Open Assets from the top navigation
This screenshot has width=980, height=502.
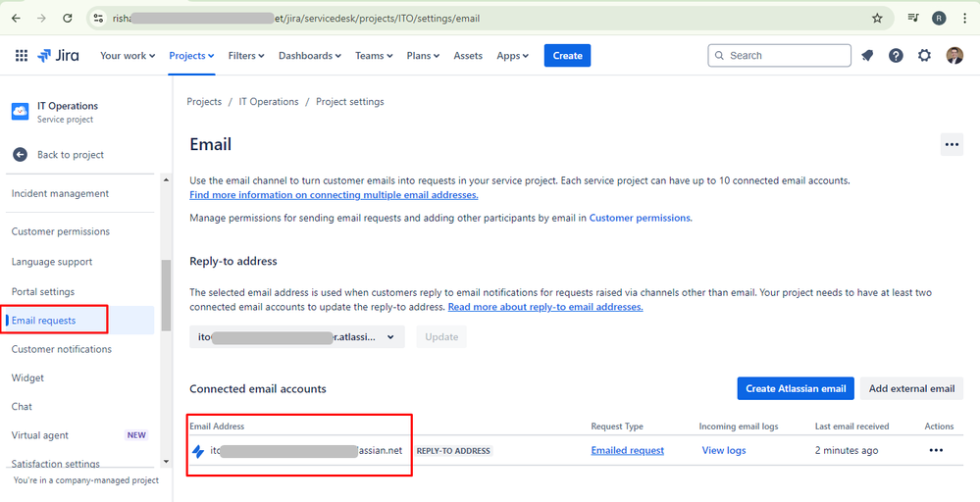click(x=468, y=56)
